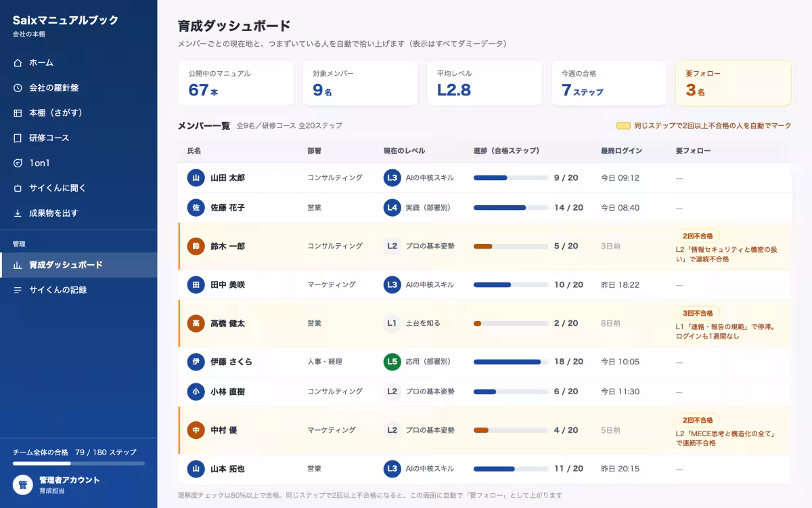Viewport: 812px width, 508px height.
Task: Click 中村 優's orange avatar circle
Action: pos(196,430)
